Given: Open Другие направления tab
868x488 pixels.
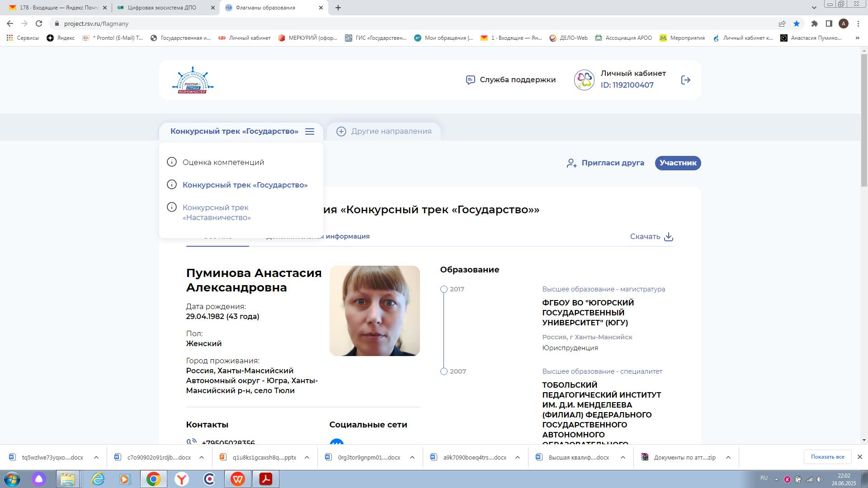Looking at the screenshot, I should pos(384,131).
